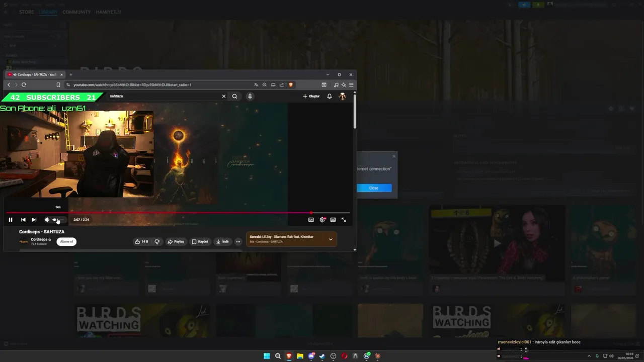Open Brave Shields lion icon

(x=290, y=84)
